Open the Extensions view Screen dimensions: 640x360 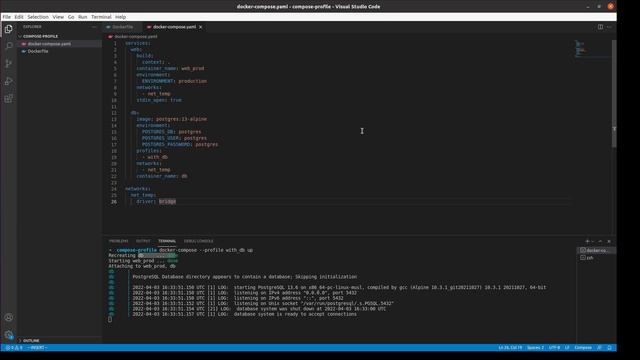[x=9, y=98]
